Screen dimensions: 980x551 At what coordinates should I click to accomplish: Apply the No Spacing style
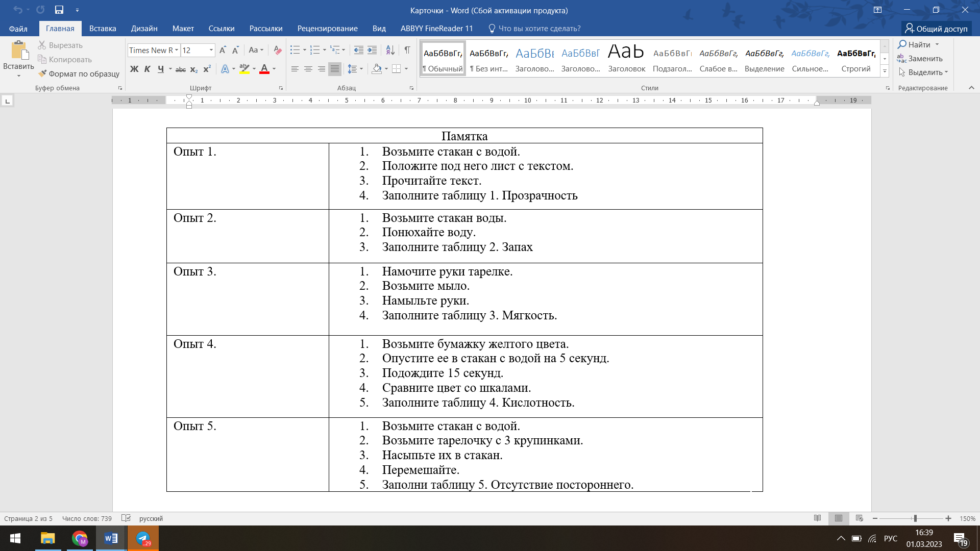[x=488, y=59]
